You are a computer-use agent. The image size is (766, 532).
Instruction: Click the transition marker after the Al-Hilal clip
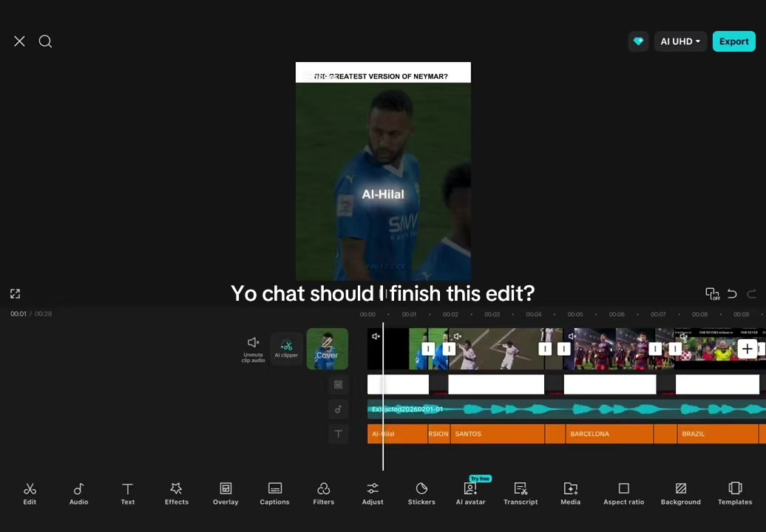point(428,349)
